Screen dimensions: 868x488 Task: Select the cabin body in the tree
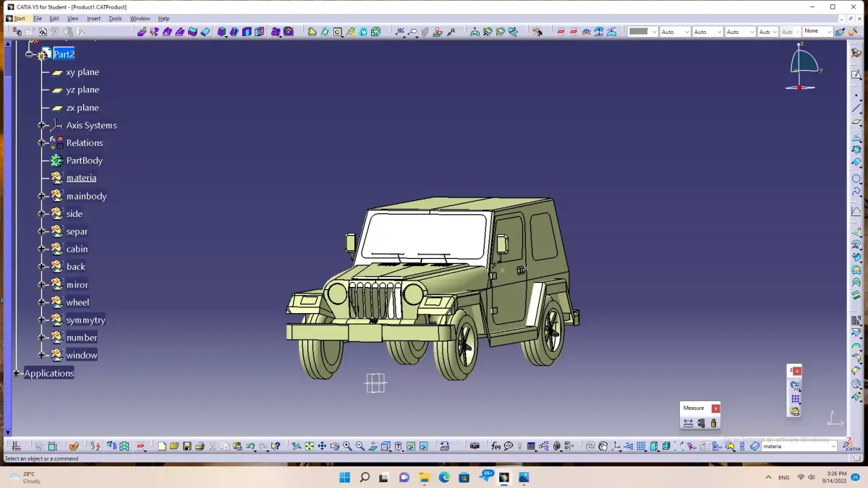77,249
